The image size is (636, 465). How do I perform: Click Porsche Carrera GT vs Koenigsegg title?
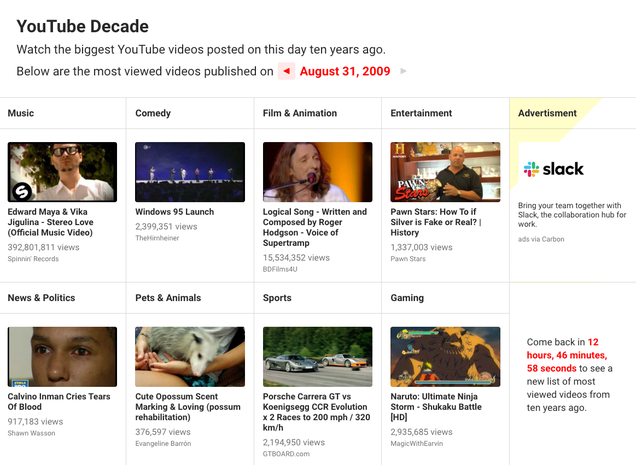pyautogui.click(x=316, y=412)
